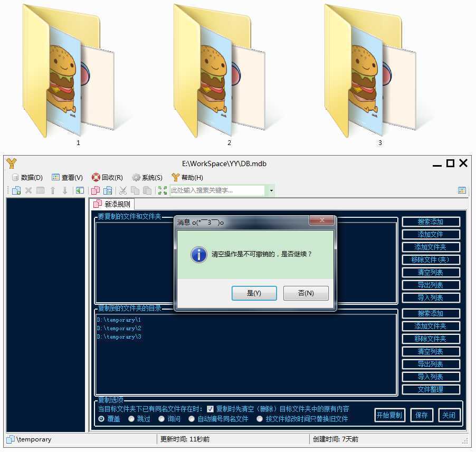This screenshot has width=476, height=452.
Task: Open the 系统(S) menu
Action: coord(147,177)
